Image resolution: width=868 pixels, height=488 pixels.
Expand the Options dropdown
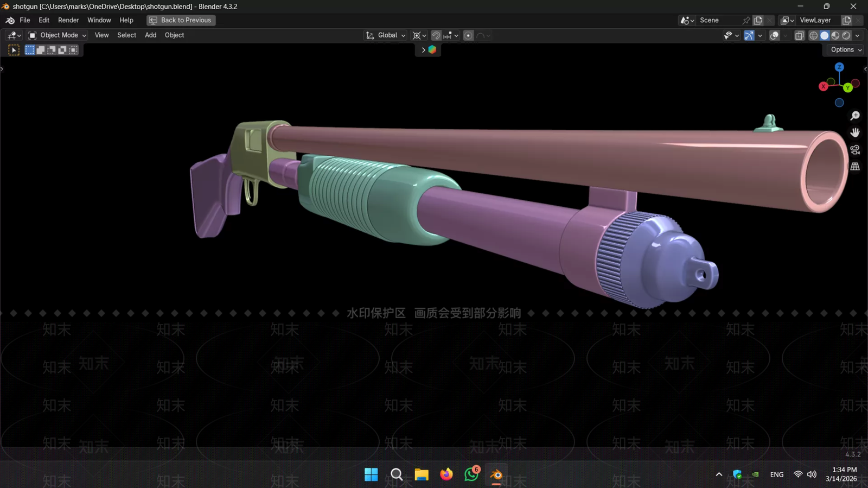click(846, 49)
